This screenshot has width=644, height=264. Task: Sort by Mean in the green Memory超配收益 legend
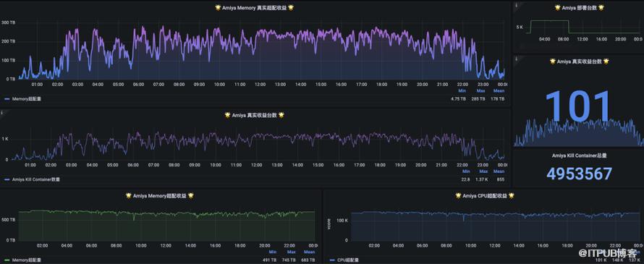(x=309, y=252)
